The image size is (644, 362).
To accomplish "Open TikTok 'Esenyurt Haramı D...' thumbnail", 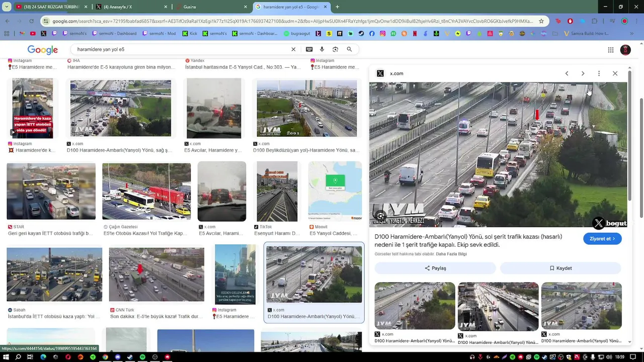I will click(x=277, y=191).
